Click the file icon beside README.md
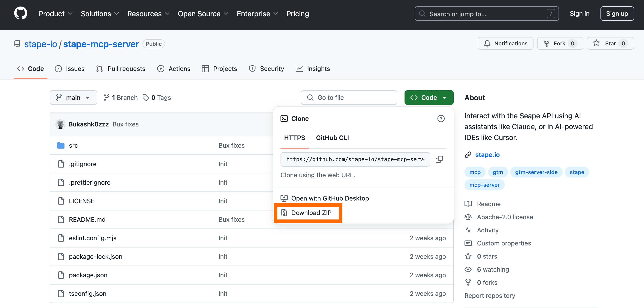This screenshot has width=644, height=308. tap(61, 220)
